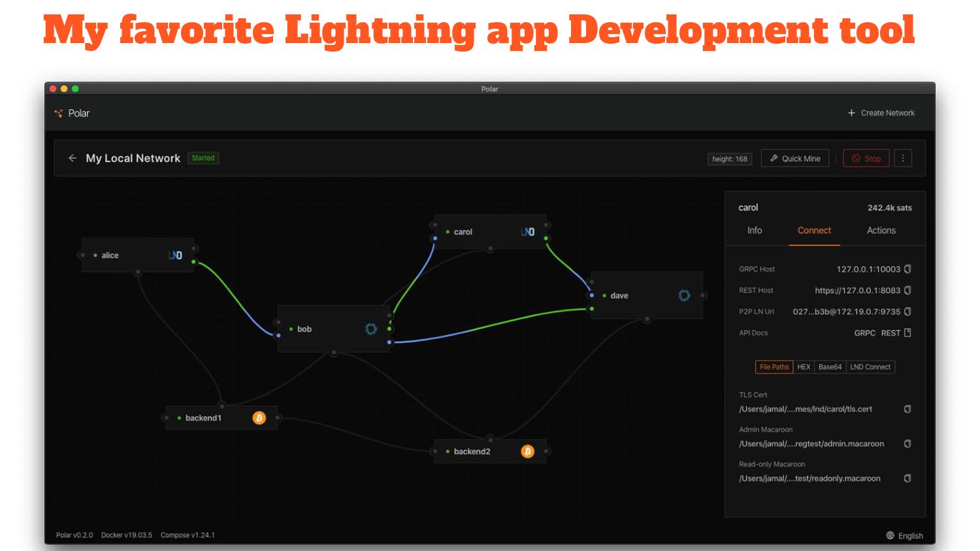980x551 pixels.
Task: Select the Base64 format option
Action: 830,367
